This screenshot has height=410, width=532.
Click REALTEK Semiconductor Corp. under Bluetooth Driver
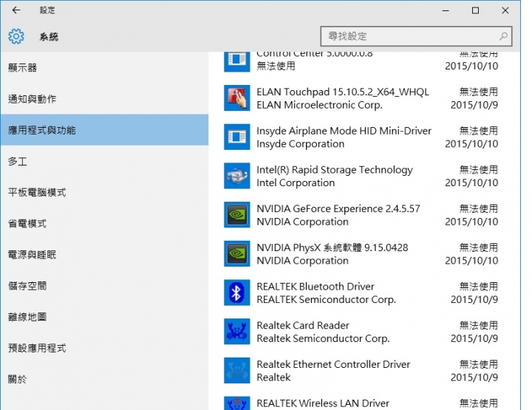(x=327, y=300)
